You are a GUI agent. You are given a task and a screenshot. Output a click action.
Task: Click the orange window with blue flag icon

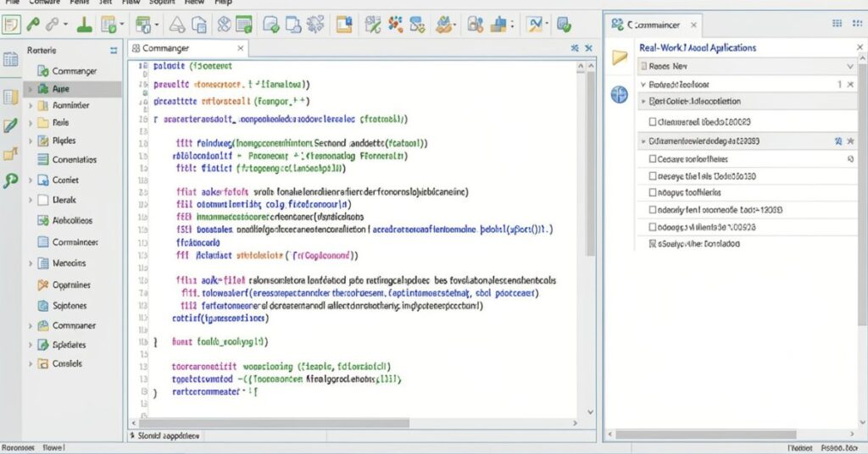click(344, 25)
